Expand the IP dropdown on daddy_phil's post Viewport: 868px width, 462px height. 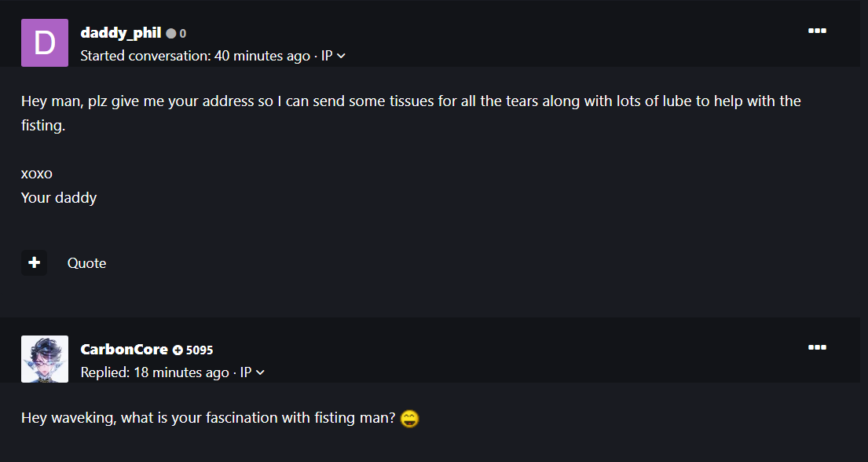click(334, 56)
